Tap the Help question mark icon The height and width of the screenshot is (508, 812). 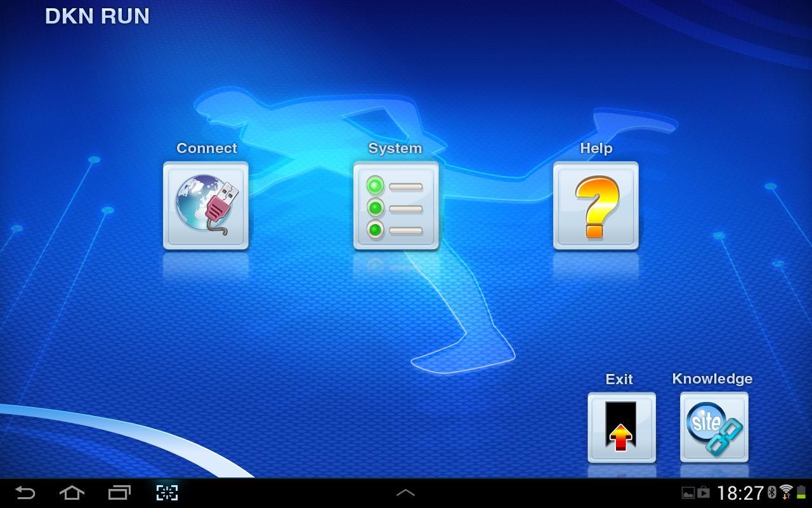[596, 206]
